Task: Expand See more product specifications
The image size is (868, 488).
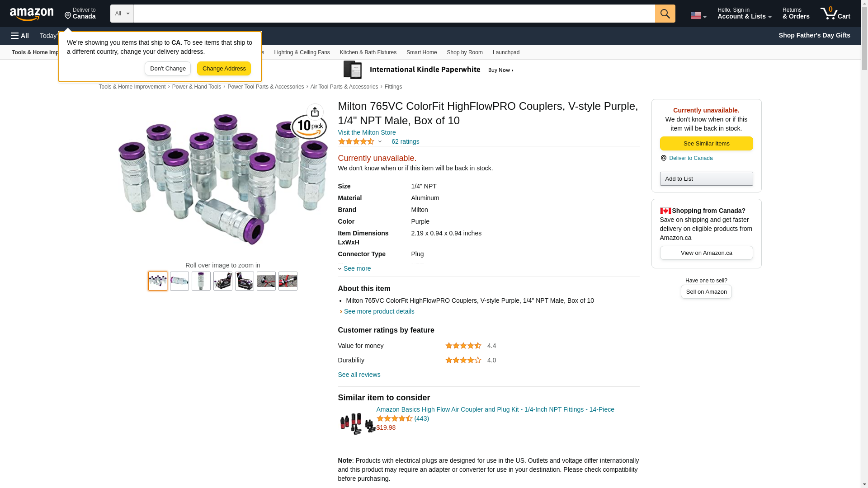Action: point(357,268)
